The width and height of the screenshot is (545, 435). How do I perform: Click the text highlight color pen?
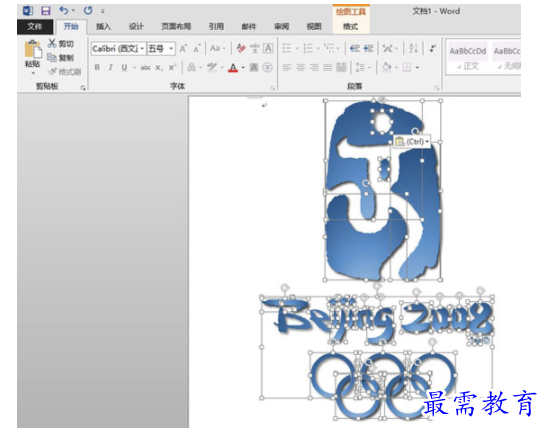[212, 67]
